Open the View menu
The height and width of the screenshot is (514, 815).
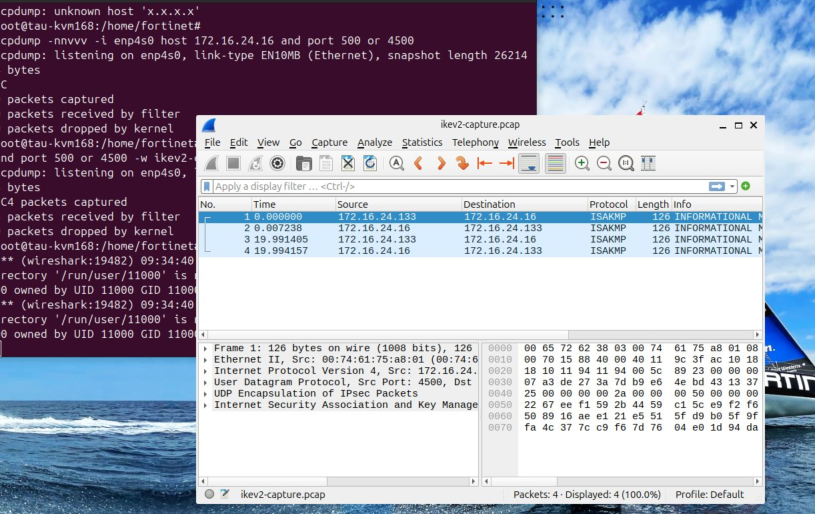[268, 142]
